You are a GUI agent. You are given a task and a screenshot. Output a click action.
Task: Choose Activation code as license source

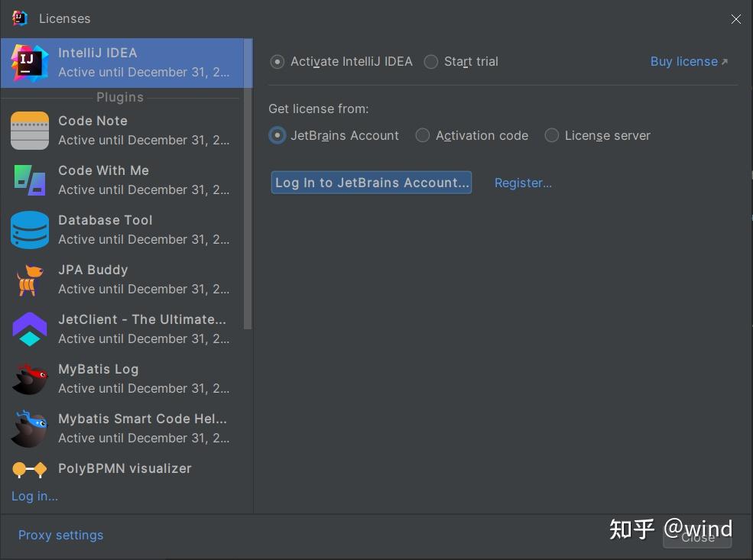pos(423,135)
